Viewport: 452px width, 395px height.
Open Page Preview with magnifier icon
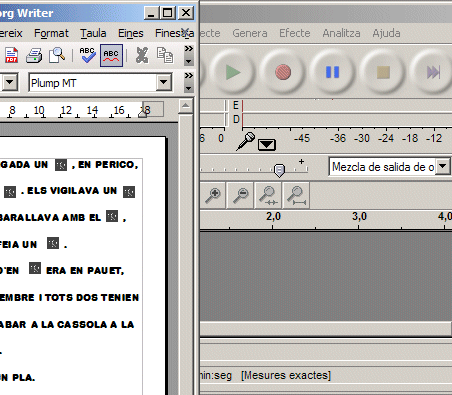click(57, 55)
